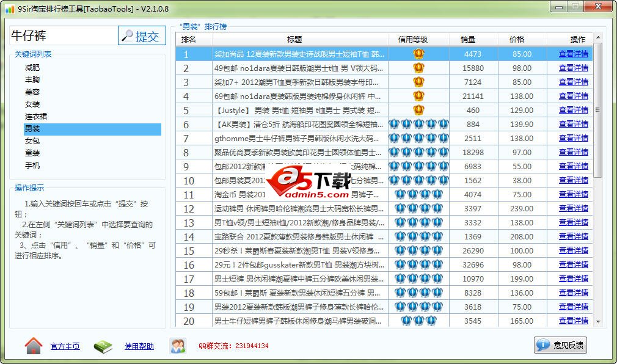Viewport: 617px width, 364px height.
Task: Click sales value 15880 in row 2
Action: click(473, 68)
